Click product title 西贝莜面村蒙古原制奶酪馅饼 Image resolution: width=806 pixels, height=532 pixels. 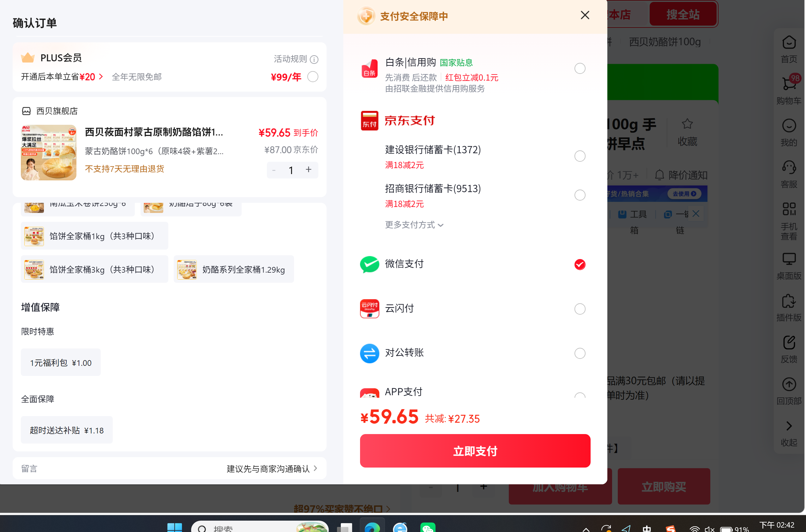(x=154, y=132)
